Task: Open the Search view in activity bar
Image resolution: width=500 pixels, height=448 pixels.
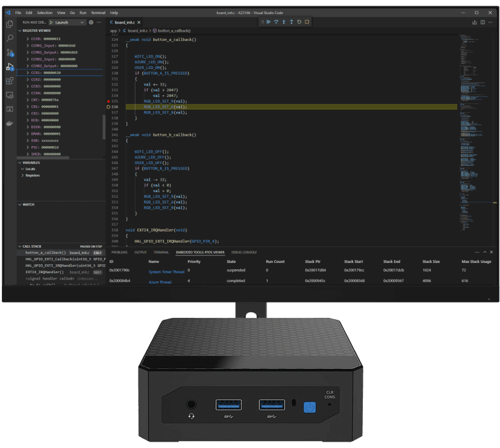Action: point(10,38)
